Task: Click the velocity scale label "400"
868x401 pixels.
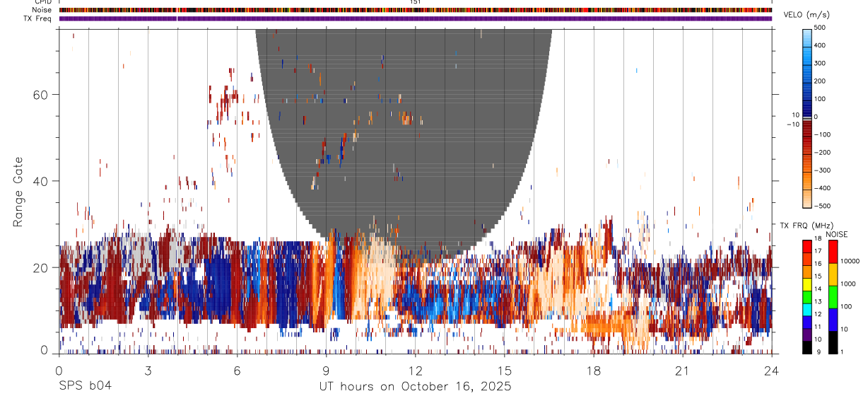Action: click(x=820, y=45)
